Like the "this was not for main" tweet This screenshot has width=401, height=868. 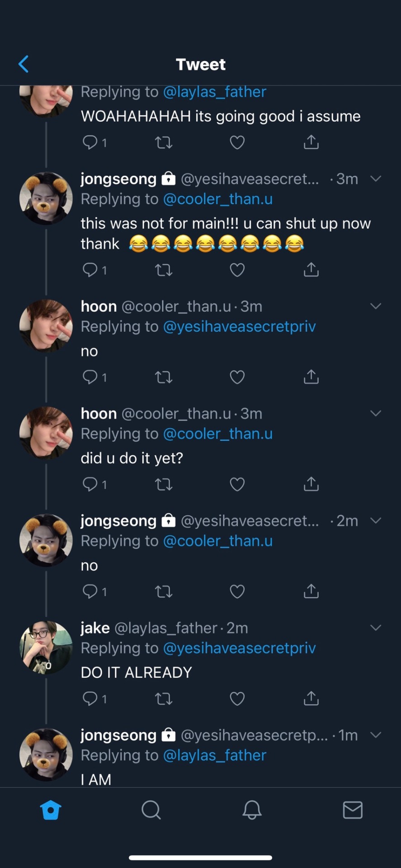(x=237, y=270)
